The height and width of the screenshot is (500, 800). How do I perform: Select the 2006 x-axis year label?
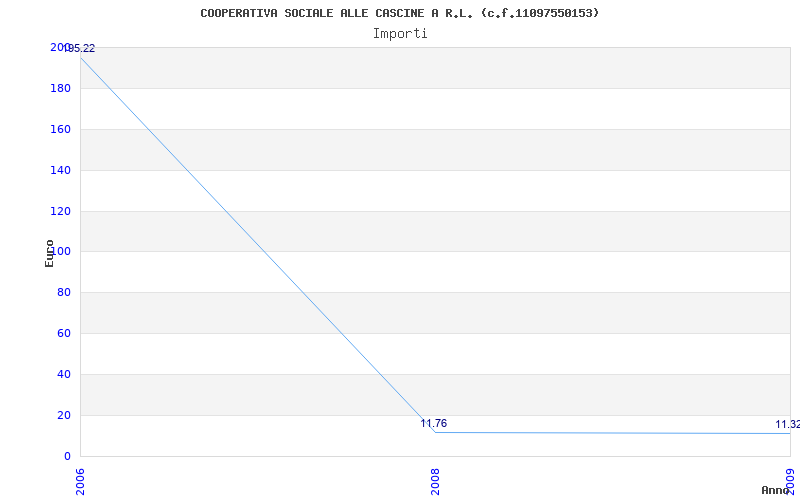tap(80, 481)
